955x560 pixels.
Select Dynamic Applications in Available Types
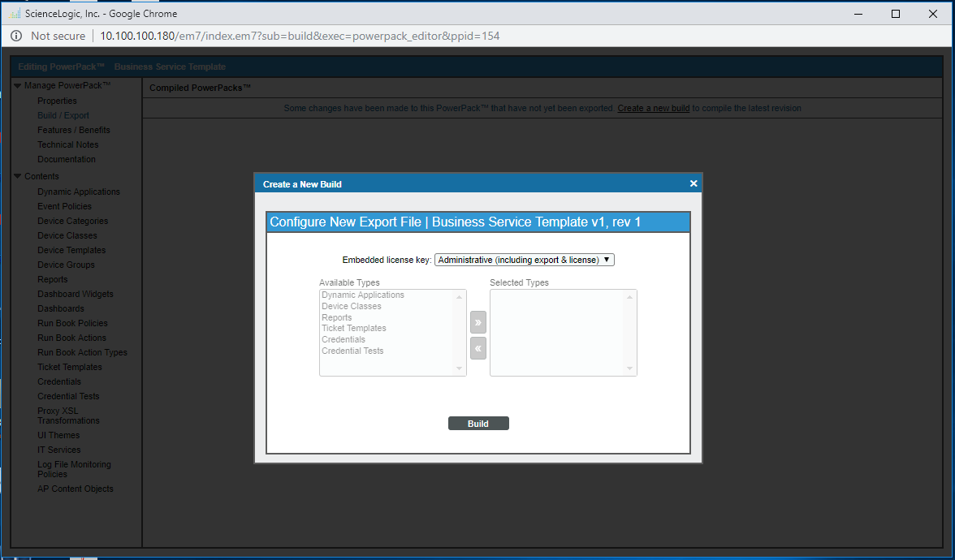click(x=362, y=295)
